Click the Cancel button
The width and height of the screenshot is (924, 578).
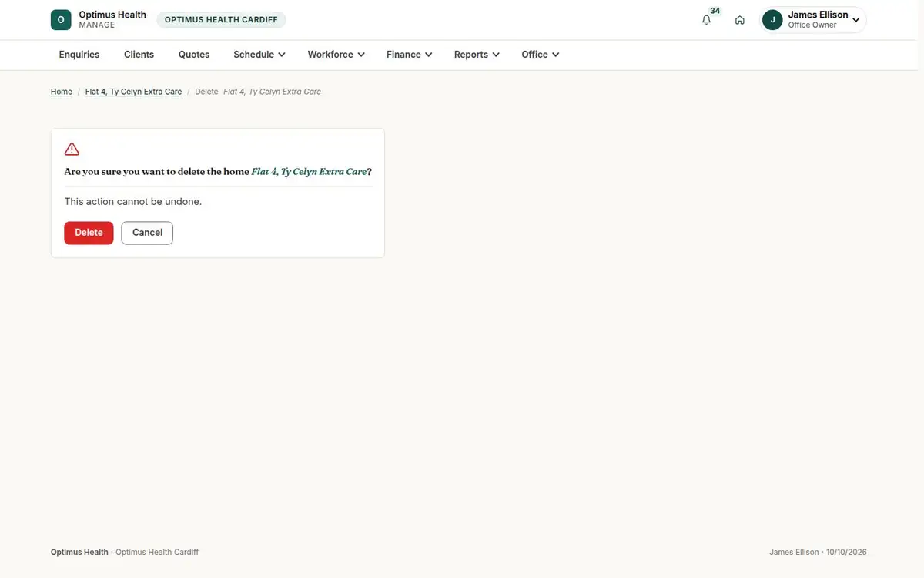[147, 233]
